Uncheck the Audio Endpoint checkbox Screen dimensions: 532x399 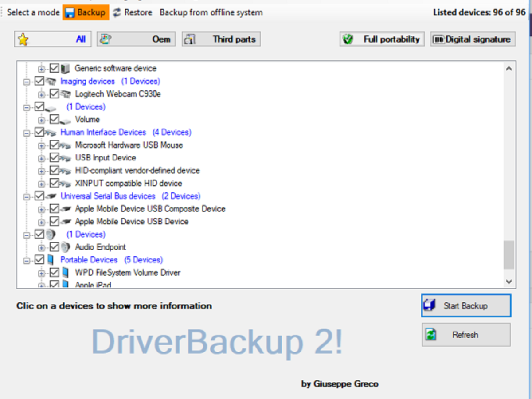tap(55, 247)
